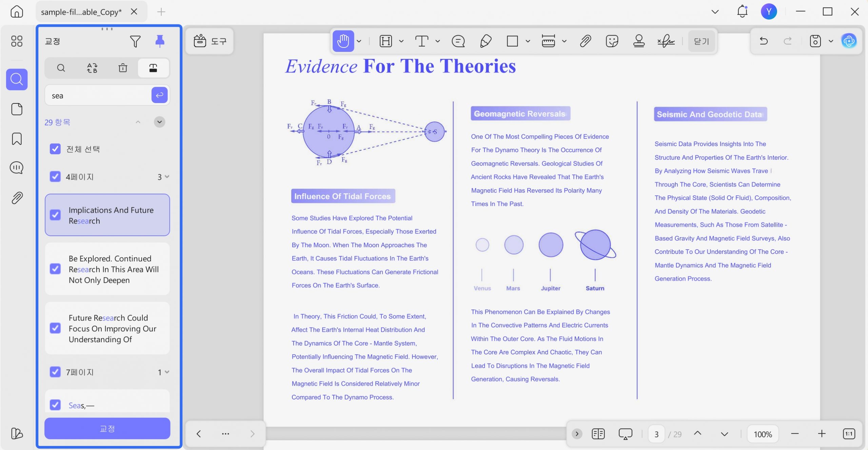
Task: Switch to the search magnifier tab
Action: pyautogui.click(x=61, y=68)
